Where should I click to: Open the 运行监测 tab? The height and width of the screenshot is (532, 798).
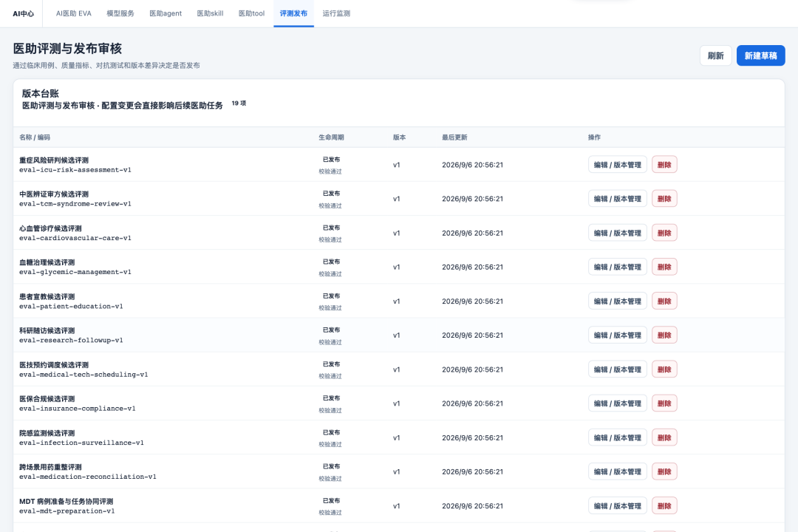pyautogui.click(x=336, y=13)
